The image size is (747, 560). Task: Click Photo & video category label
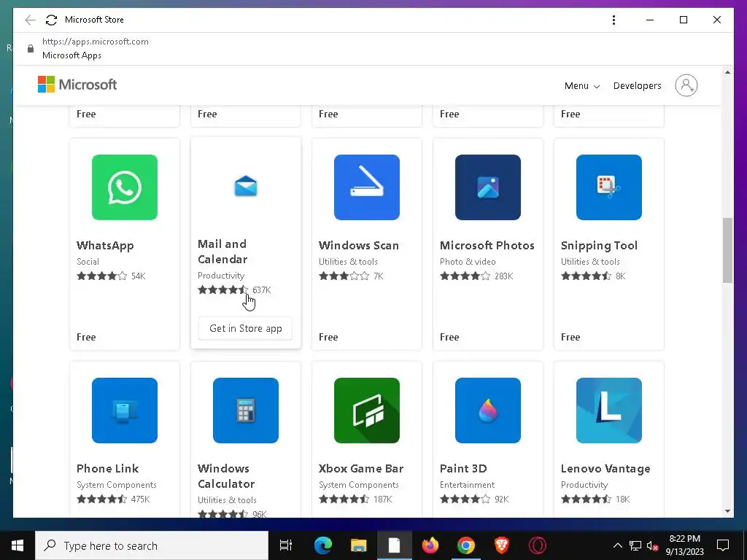pyautogui.click(x=468, y=262)
